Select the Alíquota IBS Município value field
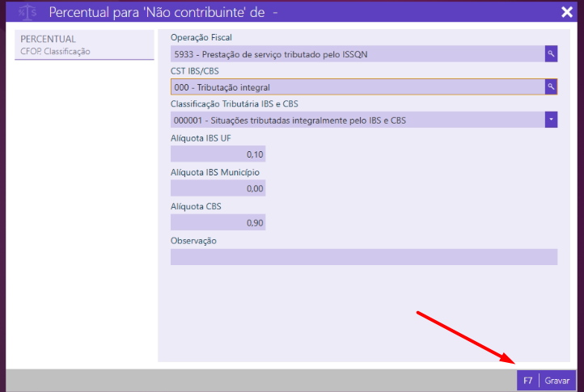 coord(218,188)
